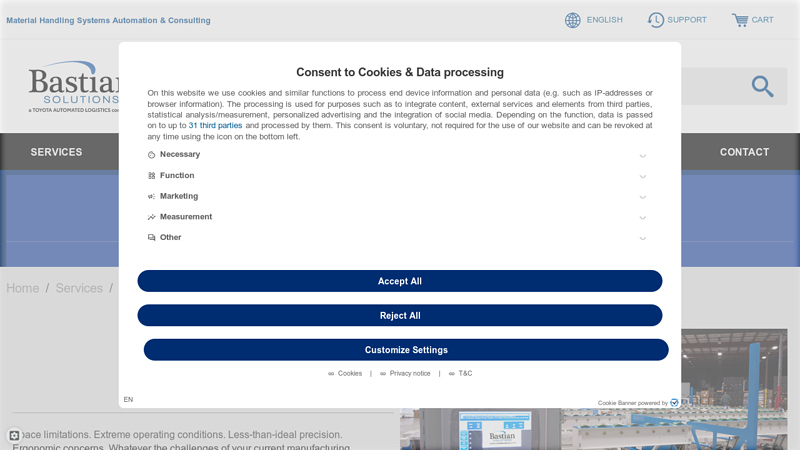
Task: Open the 31 third parties link
Action: (215, 126)
